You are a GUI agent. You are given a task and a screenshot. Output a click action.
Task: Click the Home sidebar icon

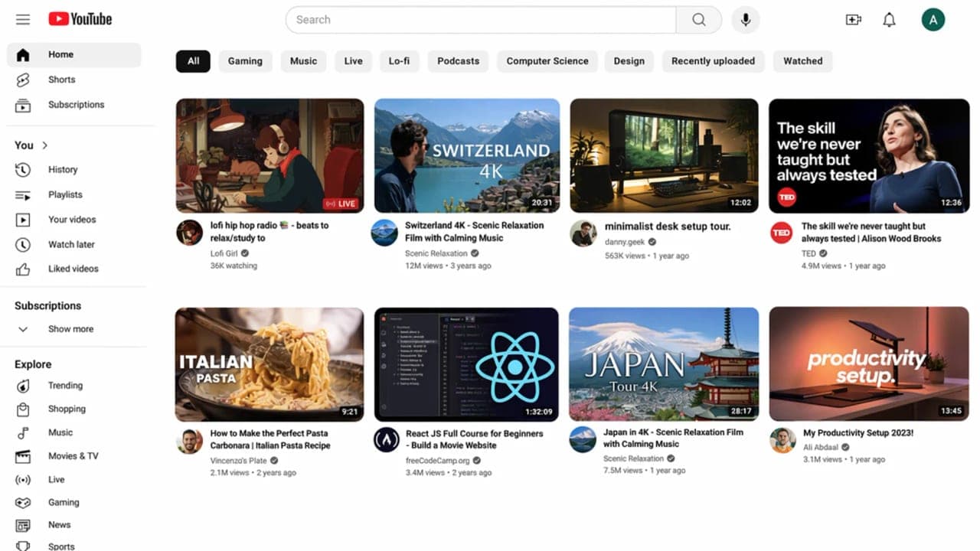click(23, 54)
